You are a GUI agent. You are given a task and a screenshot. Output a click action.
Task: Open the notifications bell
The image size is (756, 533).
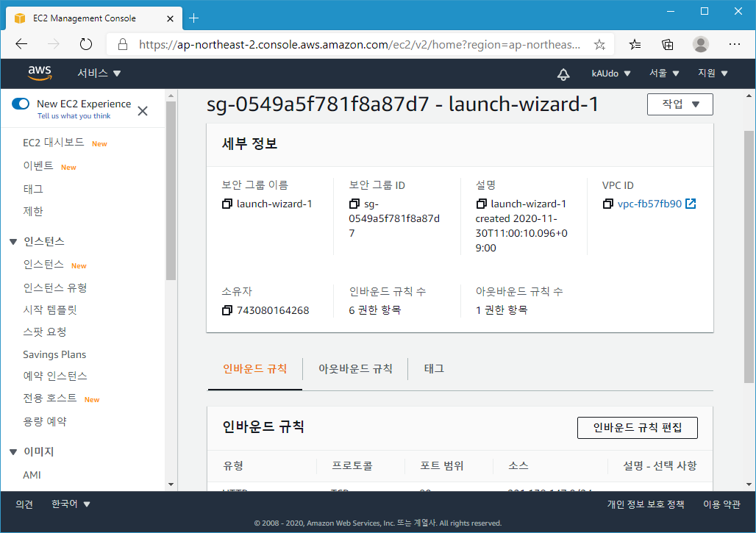point(563,74)
